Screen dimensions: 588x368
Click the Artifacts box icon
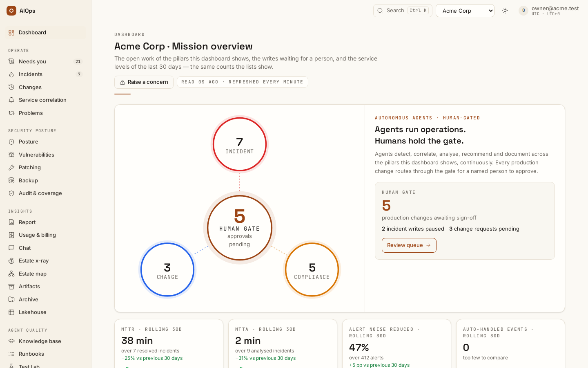click(11, 287)
